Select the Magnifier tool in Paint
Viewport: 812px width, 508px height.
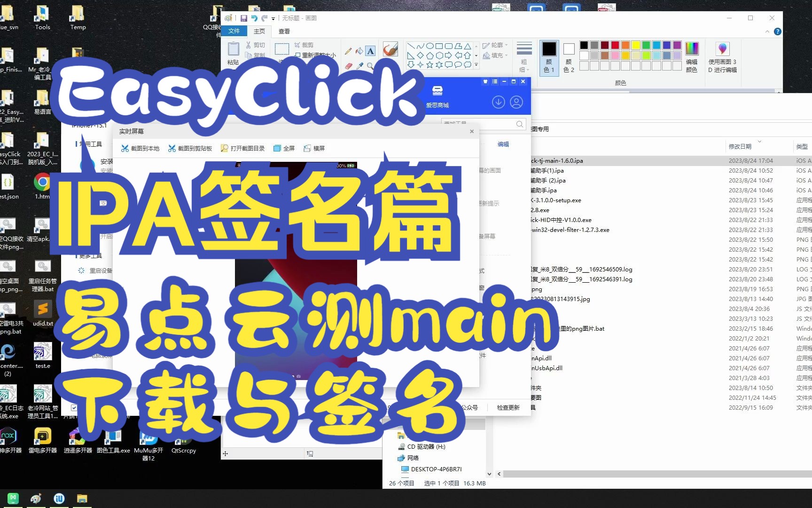click(371, 66)
